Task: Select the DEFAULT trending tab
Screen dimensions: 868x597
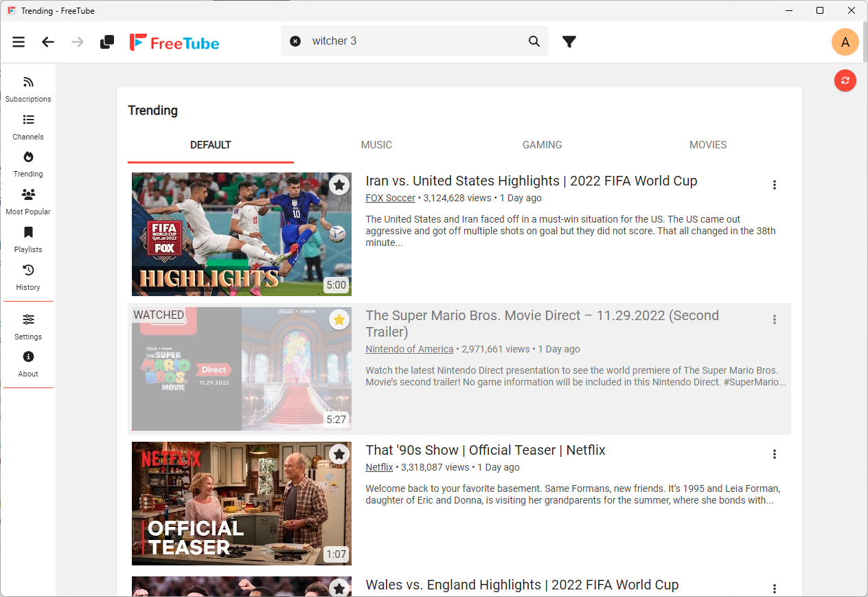Action: 211,145
